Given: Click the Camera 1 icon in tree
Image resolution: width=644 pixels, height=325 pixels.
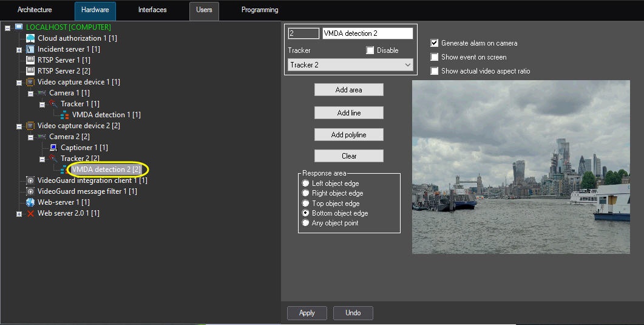Looking at the screenshot, I should [42, 93].
